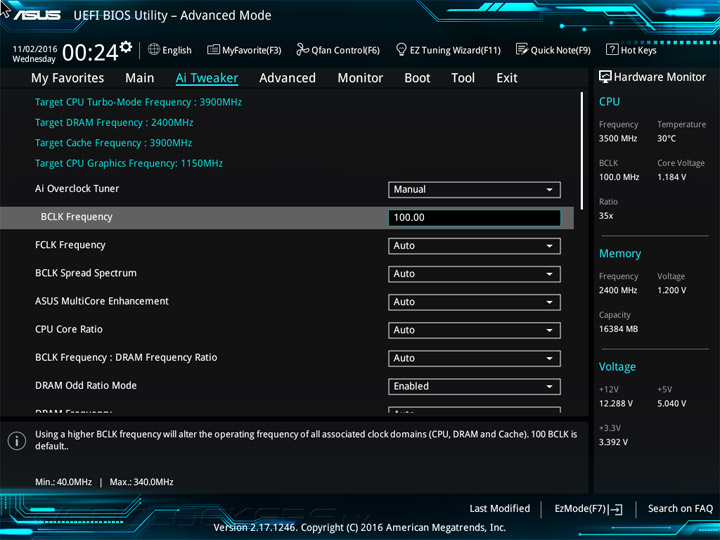Open BCLK Frequency : DRAM Frequency Ratio dropdown
This screenshot has width=720, height=540.
point(474,358)
